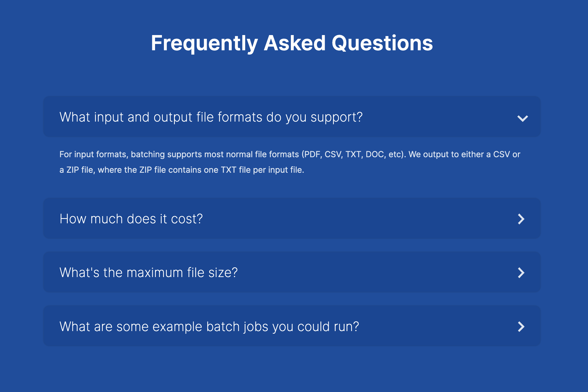This screenshot has width=588, height=392.
Task: Click the right arrow beside example batch jobs
Action: click(521, 326)
